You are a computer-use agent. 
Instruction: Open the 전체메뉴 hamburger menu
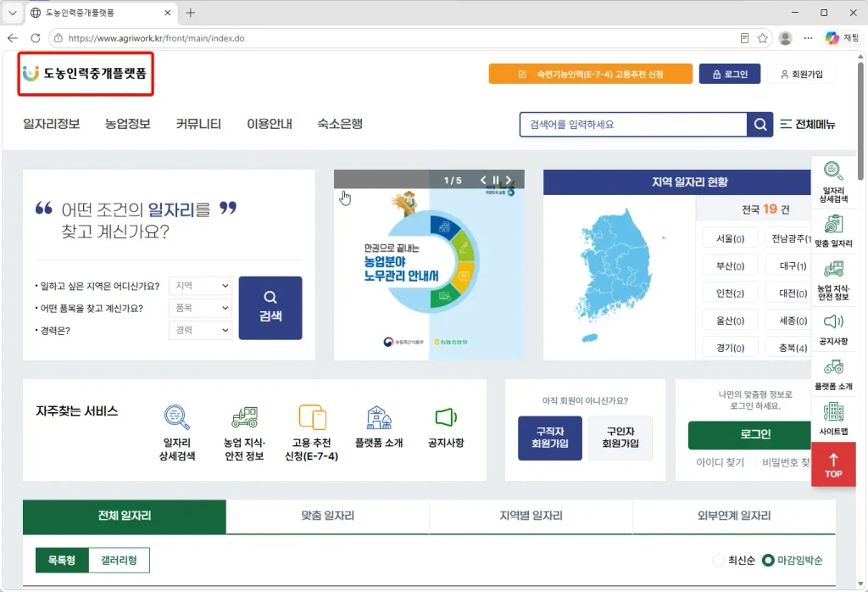point(808,124)
